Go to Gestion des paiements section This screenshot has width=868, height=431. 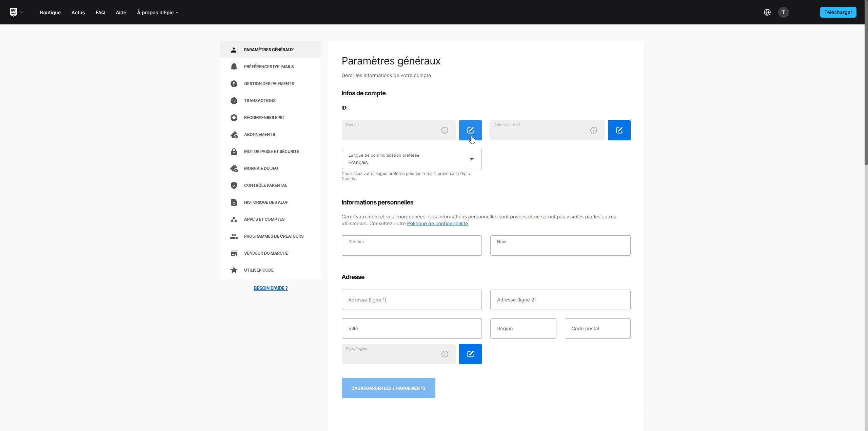269,84
